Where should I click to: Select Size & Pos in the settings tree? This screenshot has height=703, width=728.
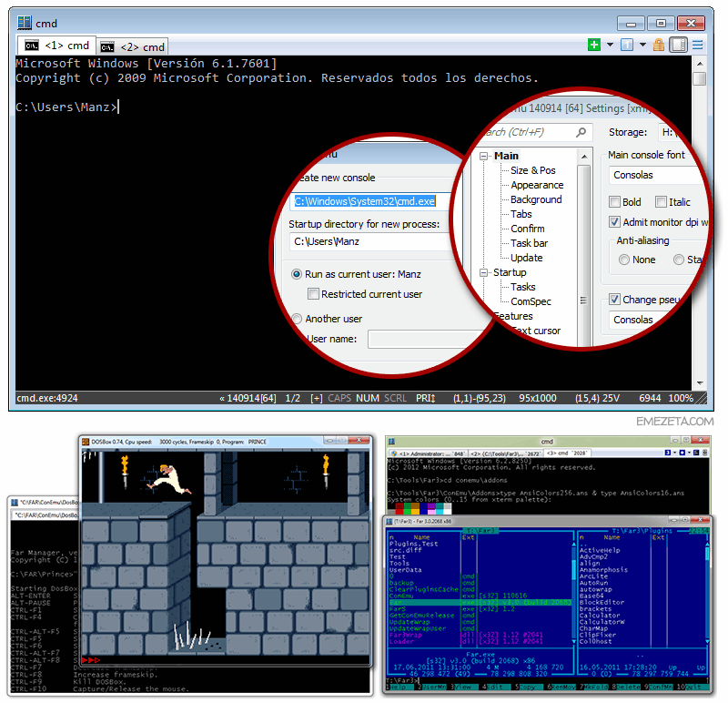(533, 170)
